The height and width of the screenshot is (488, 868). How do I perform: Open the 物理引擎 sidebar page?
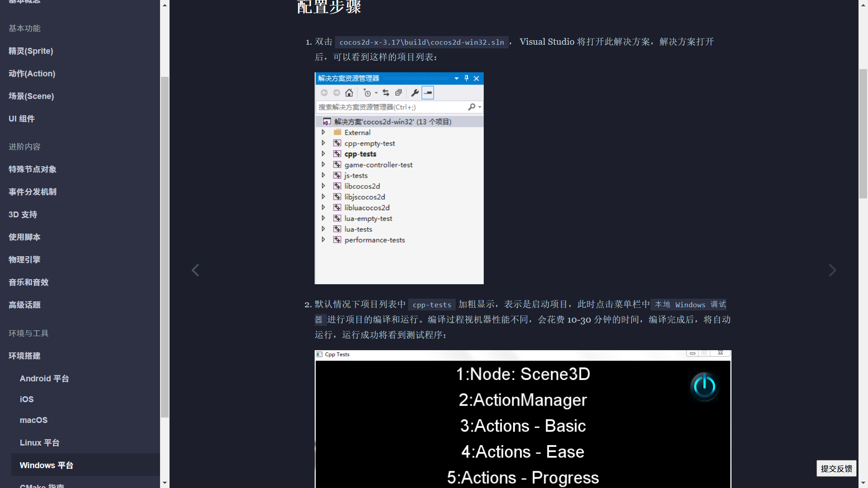click(x=24, y=260)
